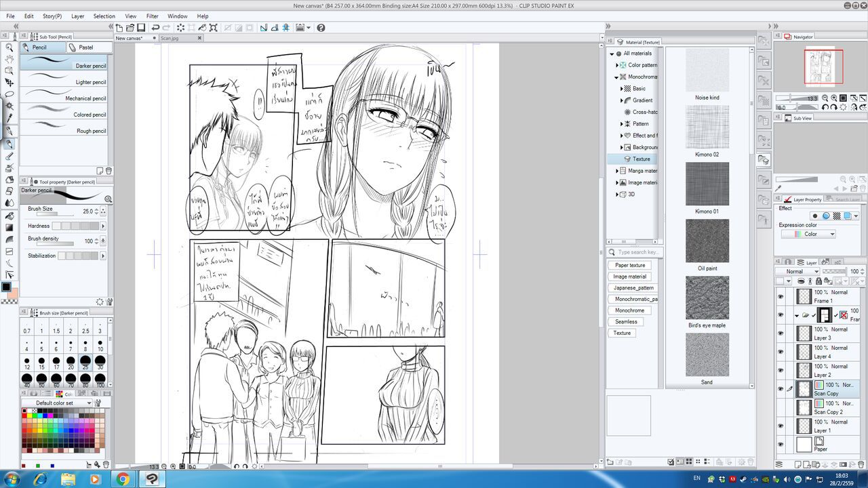Select the Hand move tool
Image resolution: width=868 pixels, height=488 pixels.
(x=9, y=59)
